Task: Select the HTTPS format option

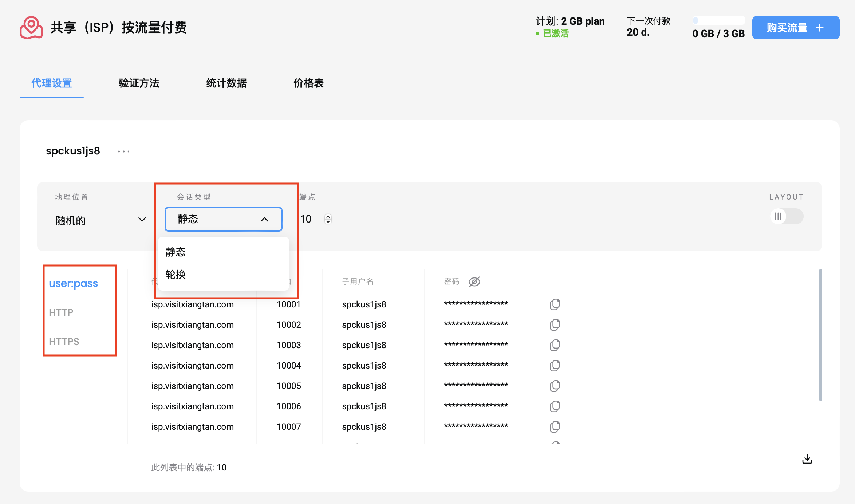Action: coord(64,342)
